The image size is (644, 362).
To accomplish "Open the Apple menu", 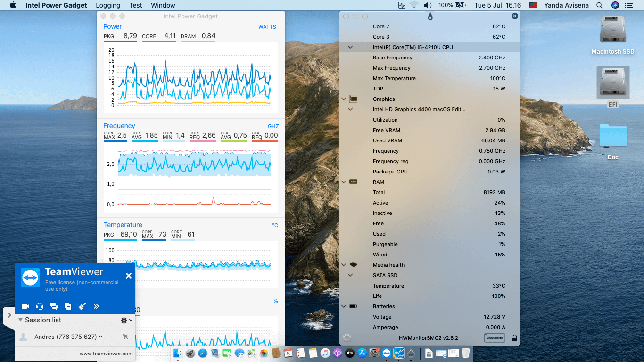I will pyautogui.click(x=13, y=5).
